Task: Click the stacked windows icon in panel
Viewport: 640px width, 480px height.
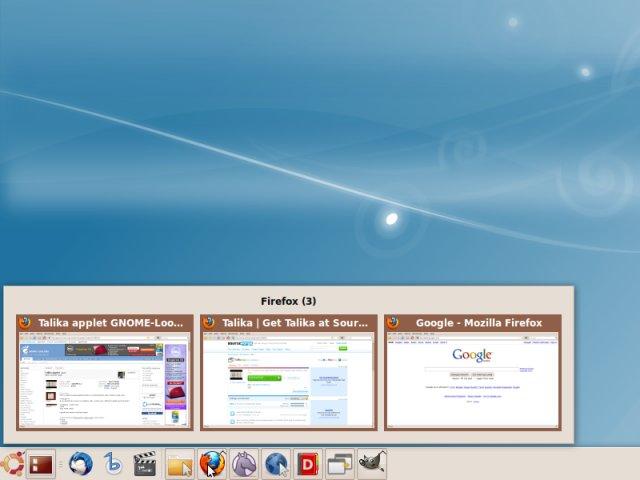Action: pyautogui.click(x=340, y=465)
